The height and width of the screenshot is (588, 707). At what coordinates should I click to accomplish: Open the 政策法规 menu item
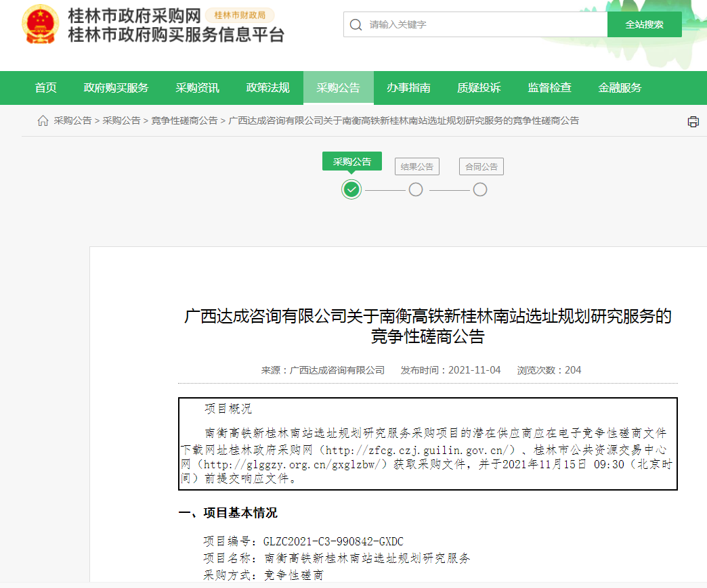tap(267, 88)
